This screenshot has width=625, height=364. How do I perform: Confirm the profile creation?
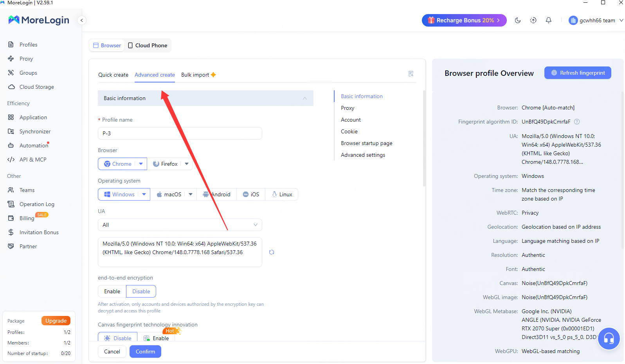(145, 351)
